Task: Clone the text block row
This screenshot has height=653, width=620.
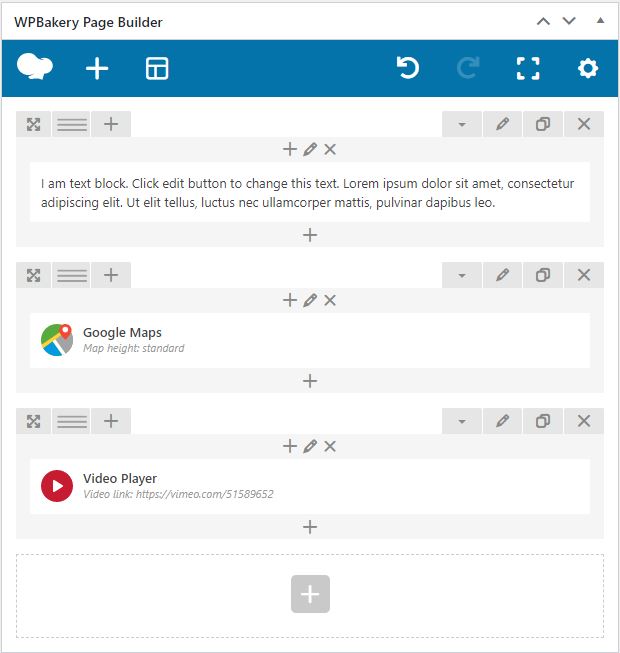Action: tap(543, 124)
